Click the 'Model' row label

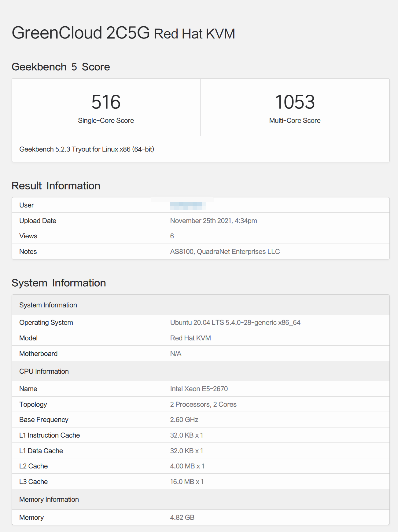(x=28, y=338)
